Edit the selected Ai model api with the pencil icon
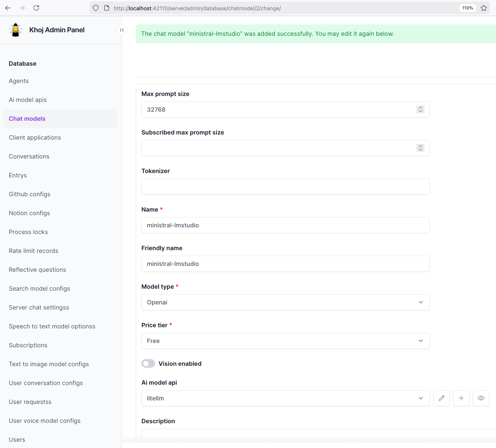The width and height of the screenshot is (496, 448). pyautogui.click(x=442, y=398)
